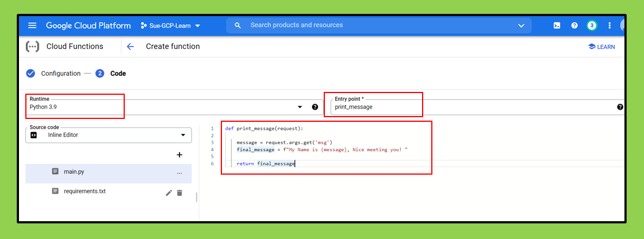Focus the Search products and resources field
Screen dimensions: 644x239
(x=379, y=25)
